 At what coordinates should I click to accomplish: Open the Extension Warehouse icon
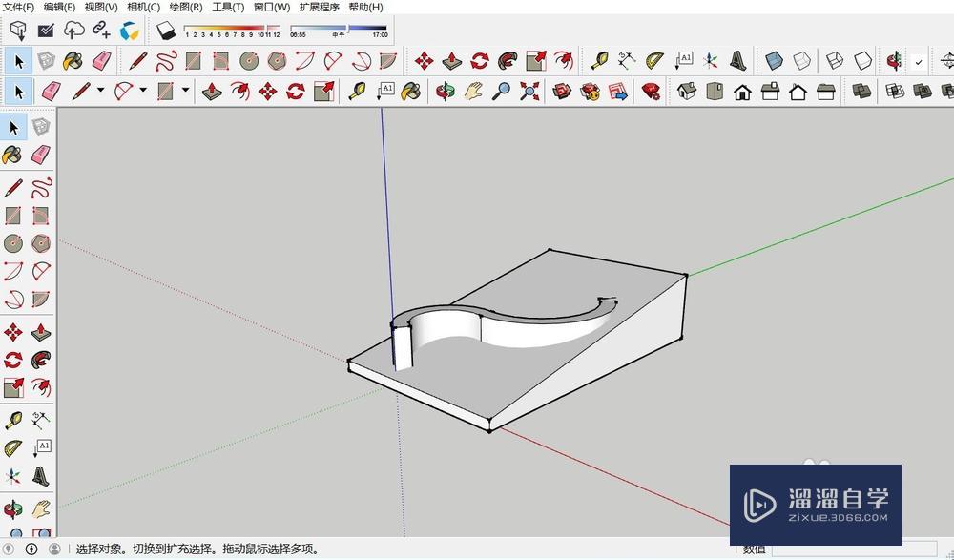point(590,92)
